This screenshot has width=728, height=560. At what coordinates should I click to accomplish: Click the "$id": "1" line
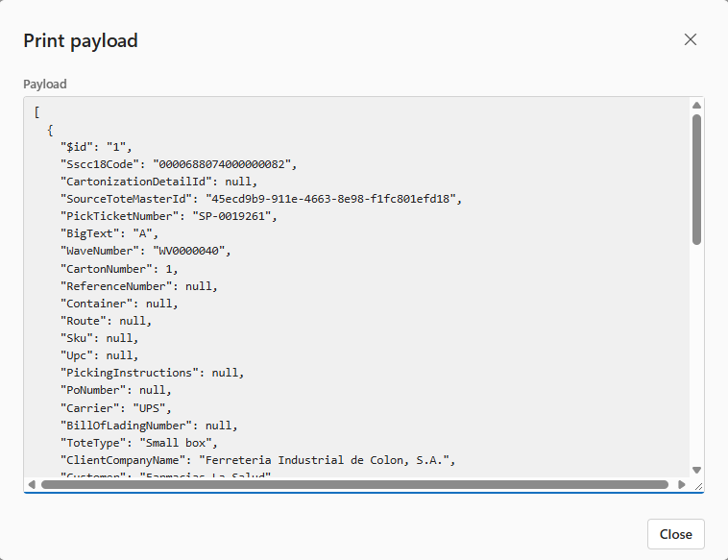pos(96,147)
